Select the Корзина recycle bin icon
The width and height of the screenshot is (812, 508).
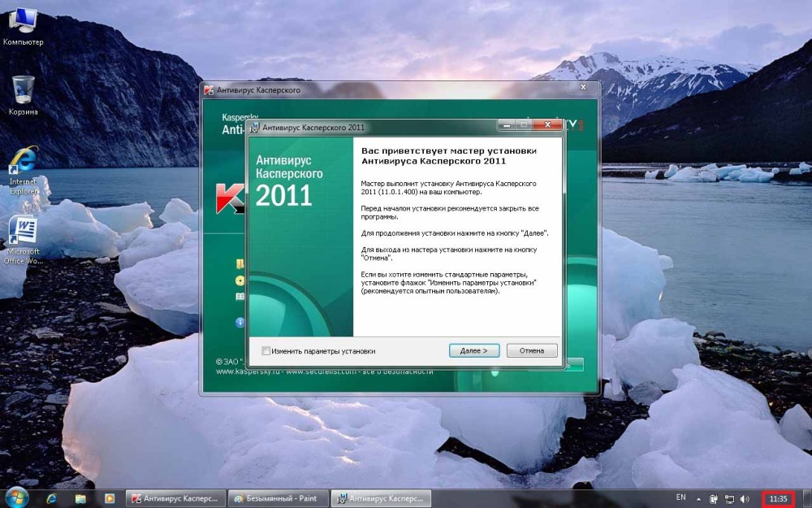pyautogui.click(x=24, y=95)
